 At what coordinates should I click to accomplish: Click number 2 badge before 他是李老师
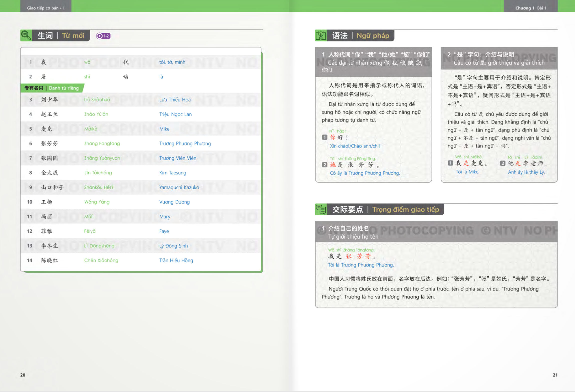click(x=503, y=163)
